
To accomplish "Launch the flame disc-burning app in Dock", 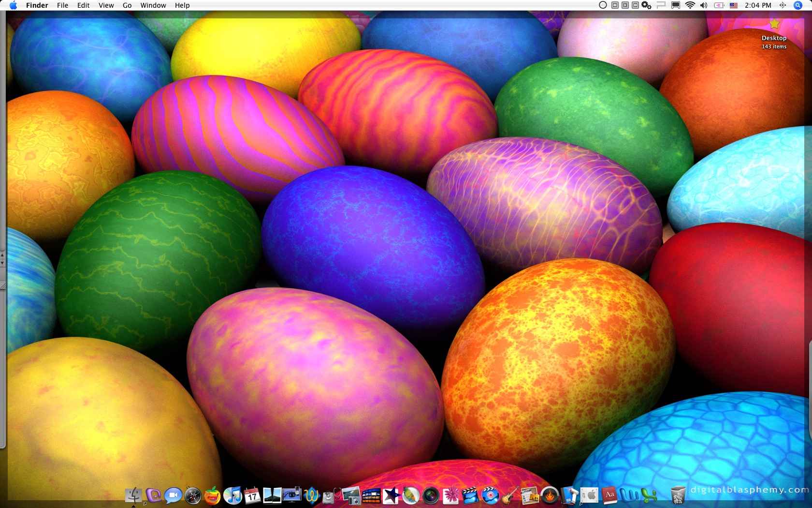I will pyautogui.click(x=550, y=495).
